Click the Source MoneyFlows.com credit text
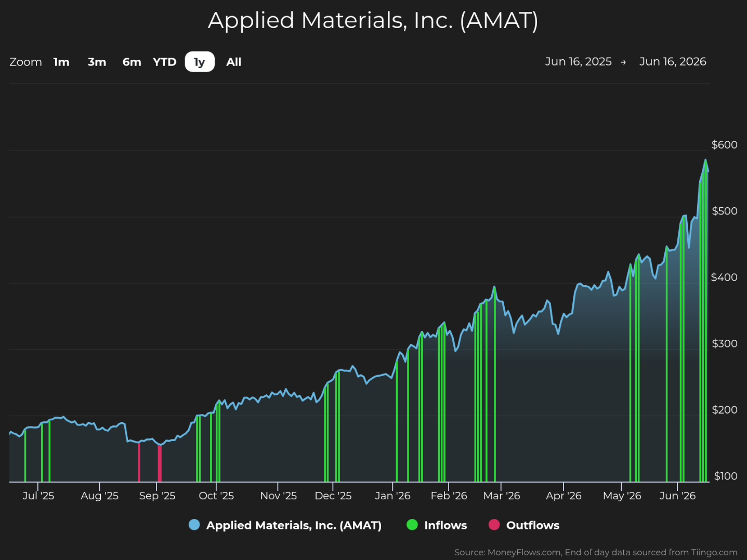Screen dimensions: 747x560 pyautogui.click(x=596, y=552)
